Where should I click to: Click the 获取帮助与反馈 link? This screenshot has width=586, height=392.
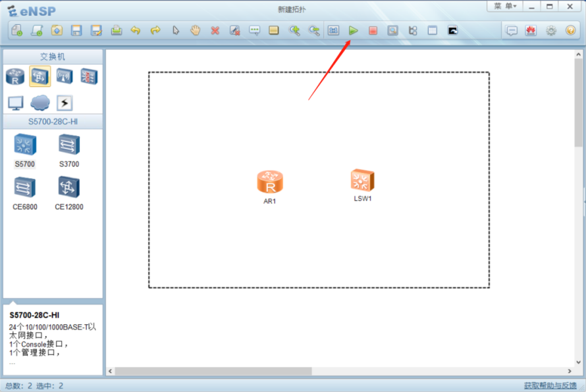(x=550, y=385)
